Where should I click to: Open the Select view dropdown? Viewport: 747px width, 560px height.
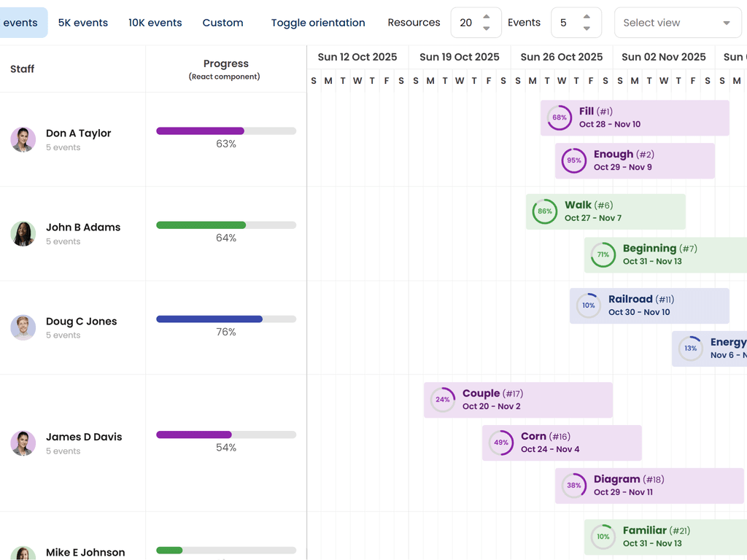677,23
